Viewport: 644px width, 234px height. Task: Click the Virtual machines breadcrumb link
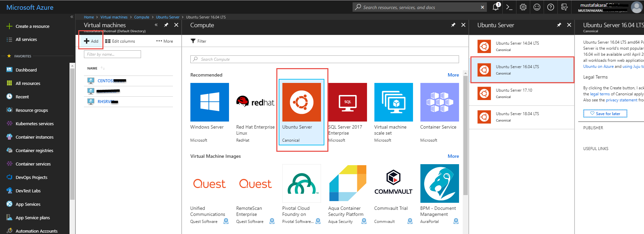point(114,17)
